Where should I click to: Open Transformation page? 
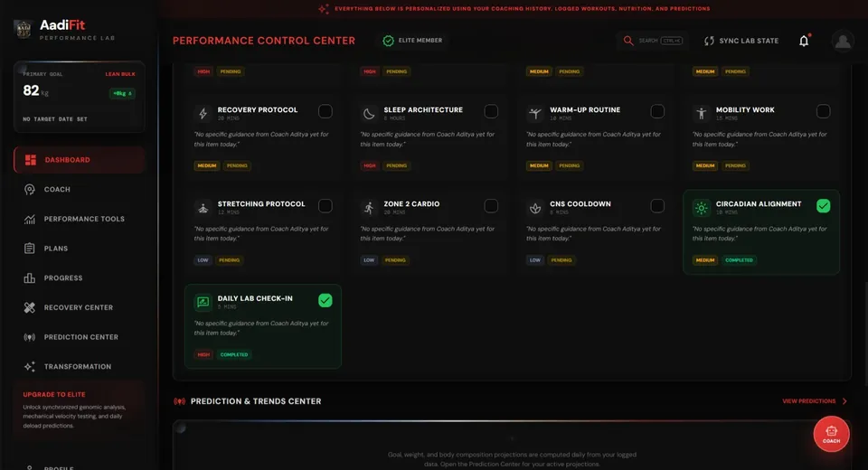(x=80, y=366)
